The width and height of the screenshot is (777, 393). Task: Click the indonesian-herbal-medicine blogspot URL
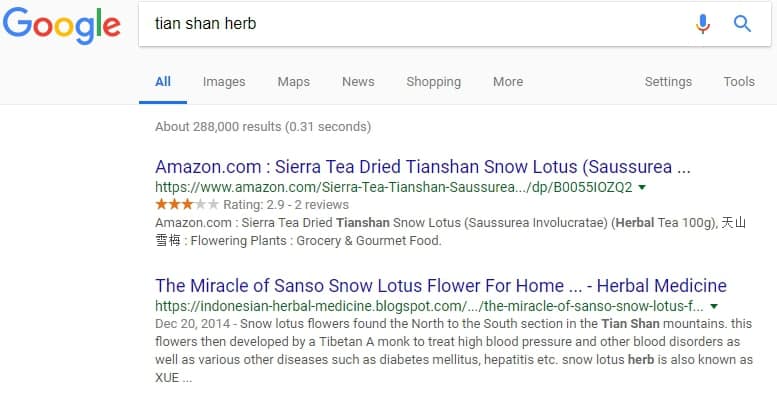[429, 306]
